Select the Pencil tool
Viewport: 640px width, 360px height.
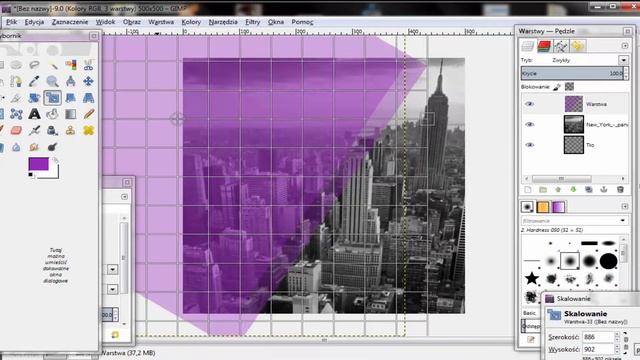tap(88, 114)
